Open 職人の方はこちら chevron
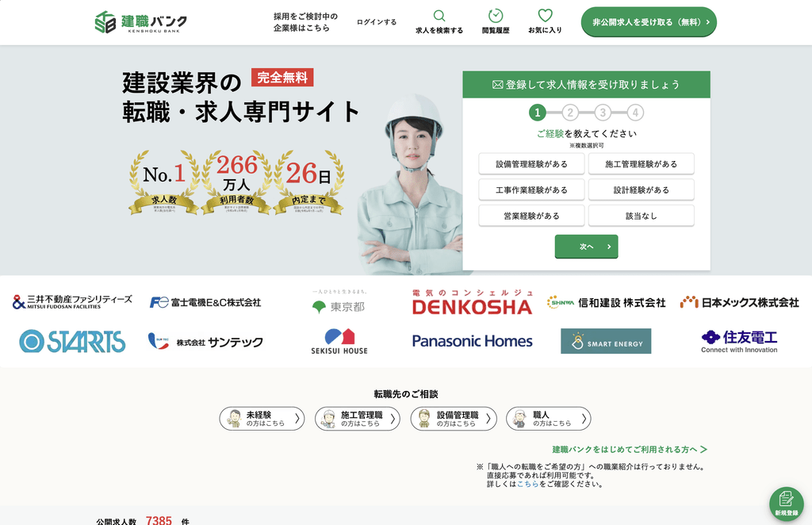This screenshot has height=525, width=812. (x=584, y=419)
